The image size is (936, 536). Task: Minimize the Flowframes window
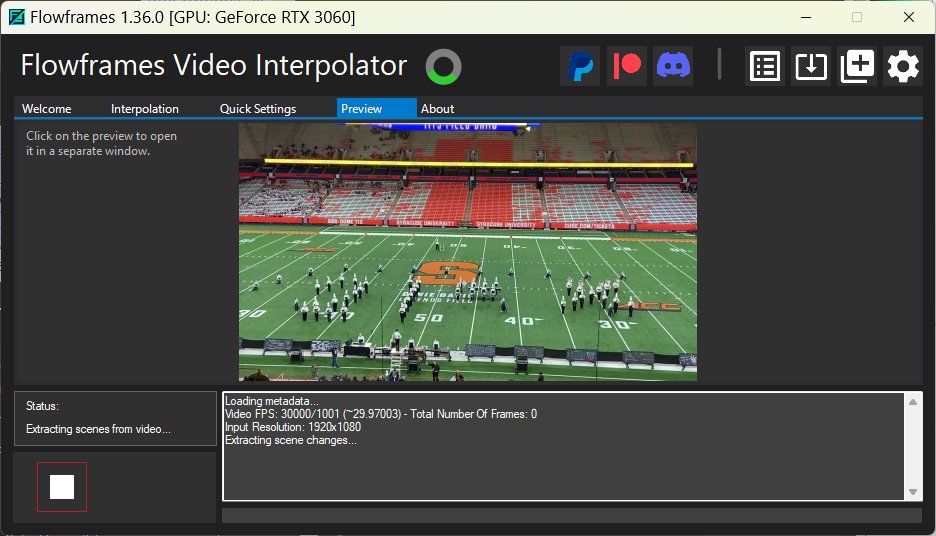(806, 17)
